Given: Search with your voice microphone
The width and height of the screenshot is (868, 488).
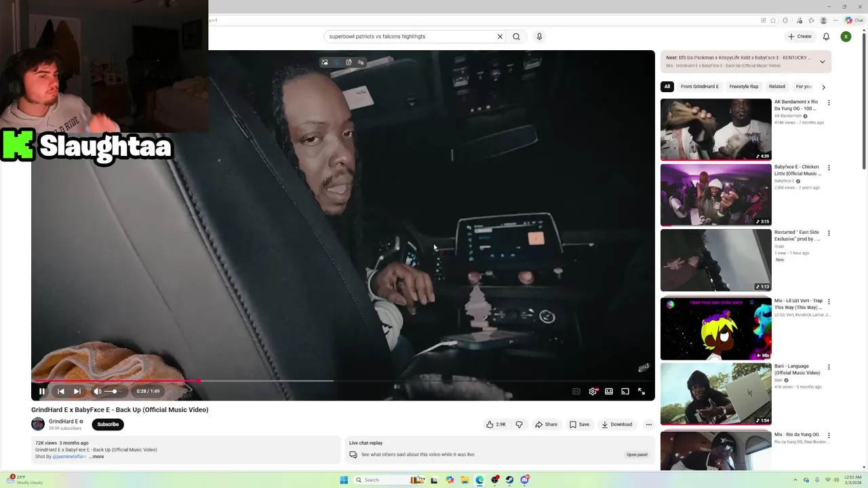Looking at the screenshot, I should tap(539, 37).
